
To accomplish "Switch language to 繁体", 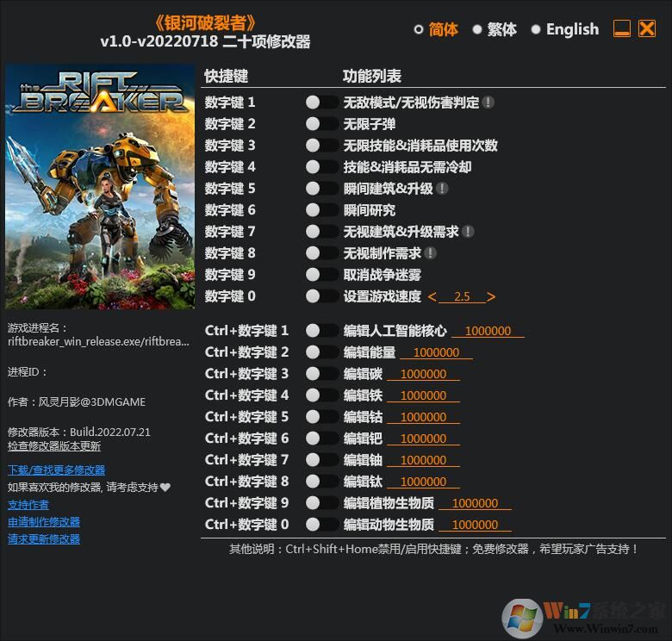I will [x=495, y=29].
